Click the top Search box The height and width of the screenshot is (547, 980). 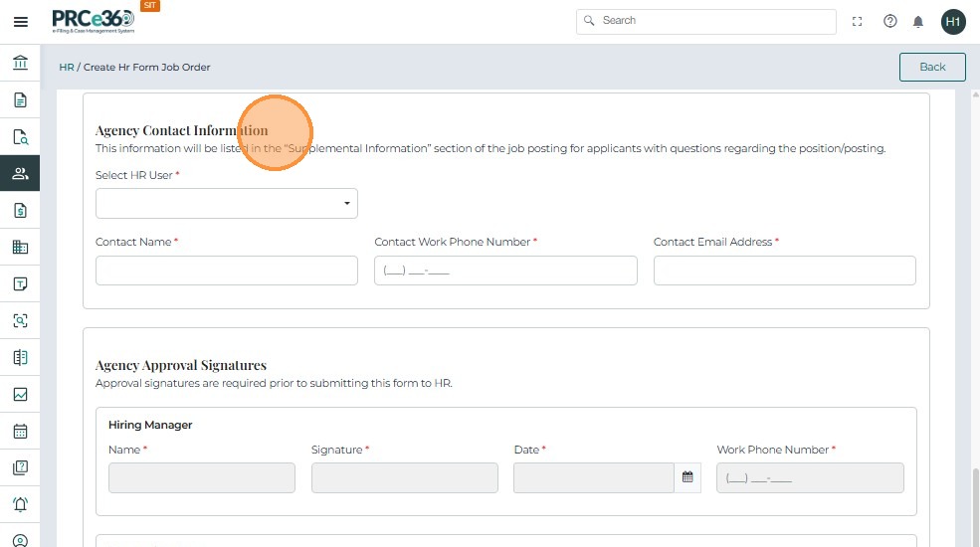pyautogui.click(x=706, y=21)
